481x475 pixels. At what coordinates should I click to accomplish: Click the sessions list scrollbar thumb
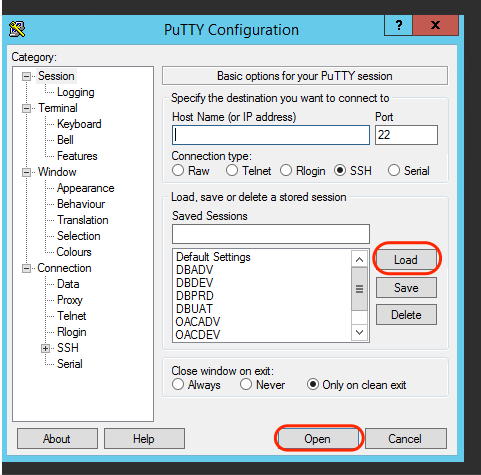point(359,289)
